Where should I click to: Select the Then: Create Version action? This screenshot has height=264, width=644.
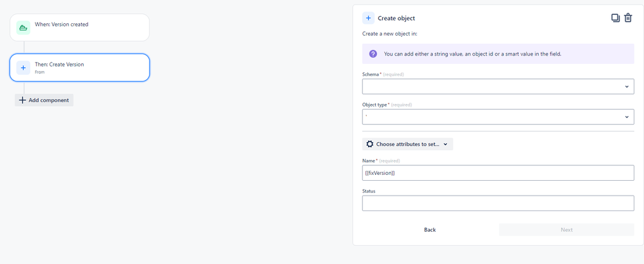[80, 68]
